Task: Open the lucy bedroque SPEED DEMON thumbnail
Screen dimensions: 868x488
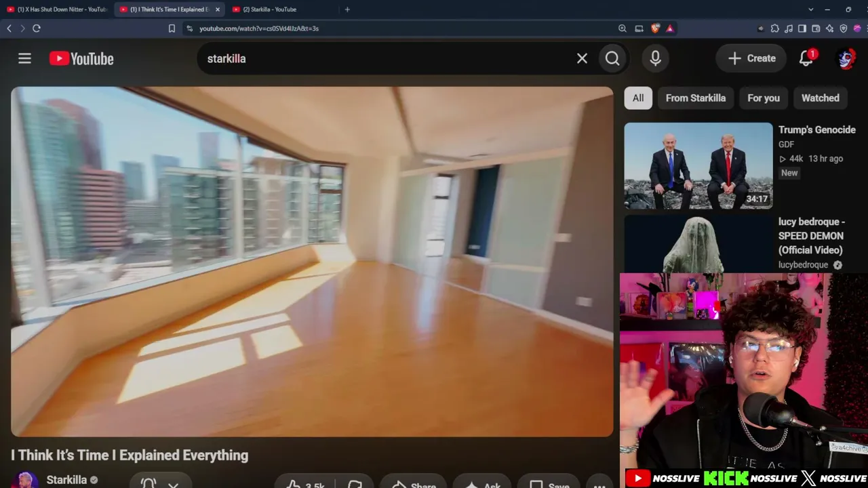Action: coord(698,244)
